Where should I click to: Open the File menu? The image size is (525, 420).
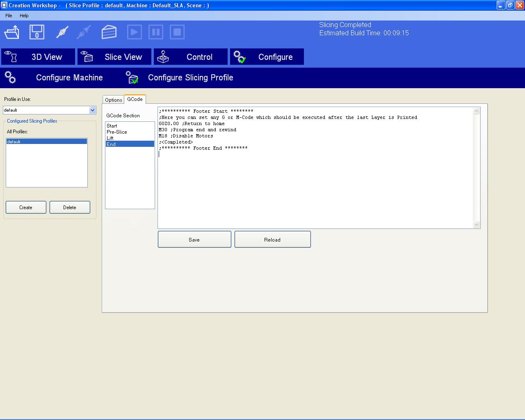click(x=9, y=16)
